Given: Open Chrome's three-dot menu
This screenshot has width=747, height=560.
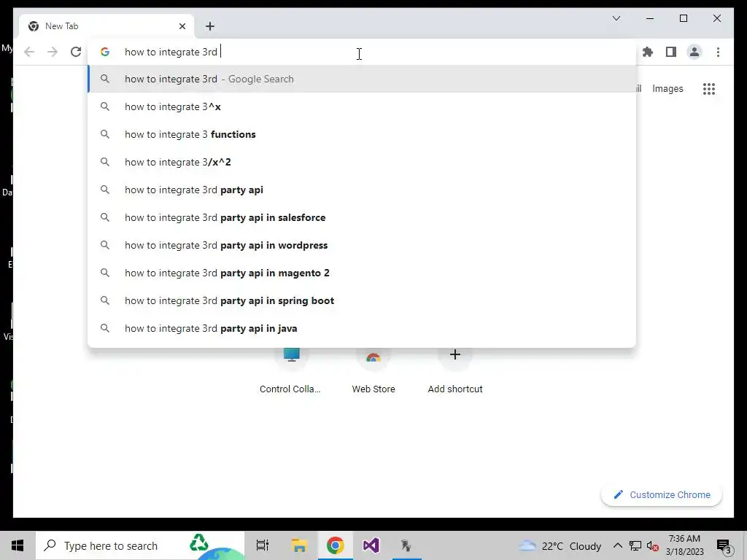Looking at the screenshot, I should tap(718, 52).
